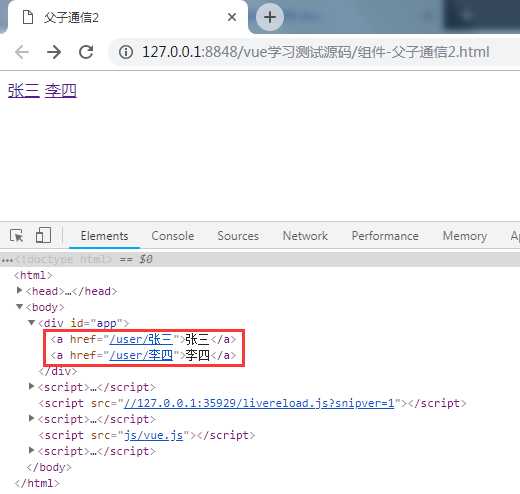The width and height of the screenshot is (520, 494).
Task: Go forward with the browser forward arrow
Action: click(x=54, y=52)
